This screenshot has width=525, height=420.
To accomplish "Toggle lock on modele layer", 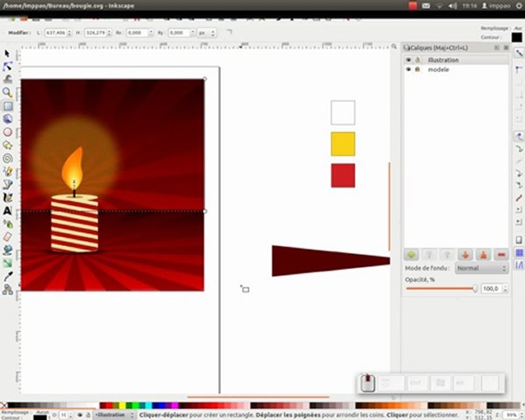I will pyautogui.click(x=418, y=69).
